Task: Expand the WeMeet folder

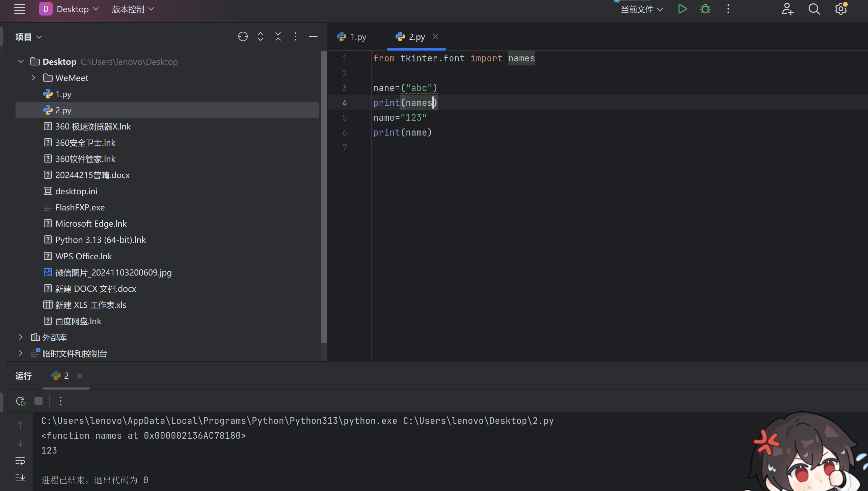Action: coord(33,78)
